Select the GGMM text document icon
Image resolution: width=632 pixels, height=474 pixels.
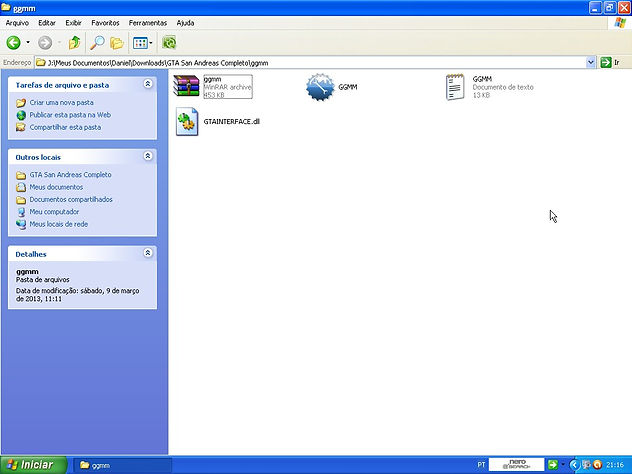pos(455,87)
